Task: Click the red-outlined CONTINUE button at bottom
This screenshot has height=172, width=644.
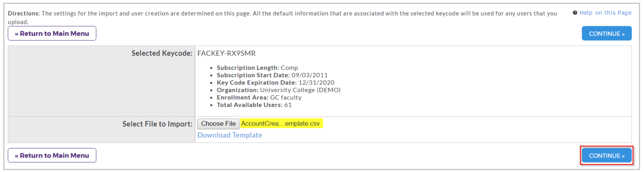Action: coord(607,156)
